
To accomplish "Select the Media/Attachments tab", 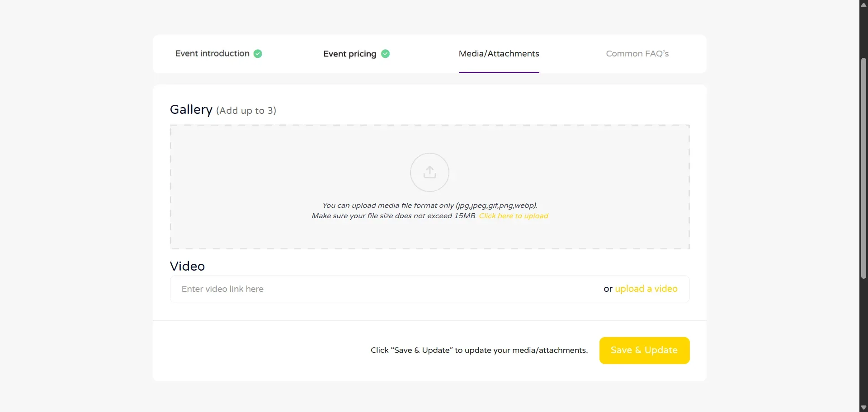I will pos(499,54).
